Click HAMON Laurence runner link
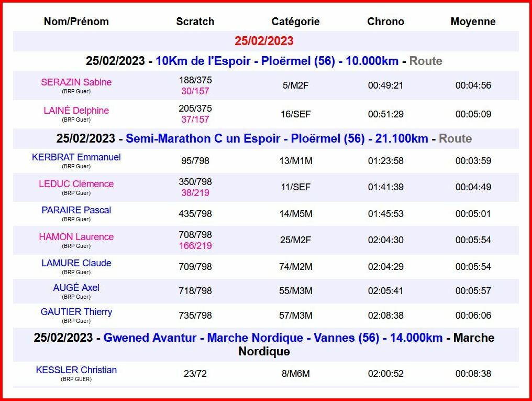The width and height of the screenshot is (532, 401). tap(76, 237)
